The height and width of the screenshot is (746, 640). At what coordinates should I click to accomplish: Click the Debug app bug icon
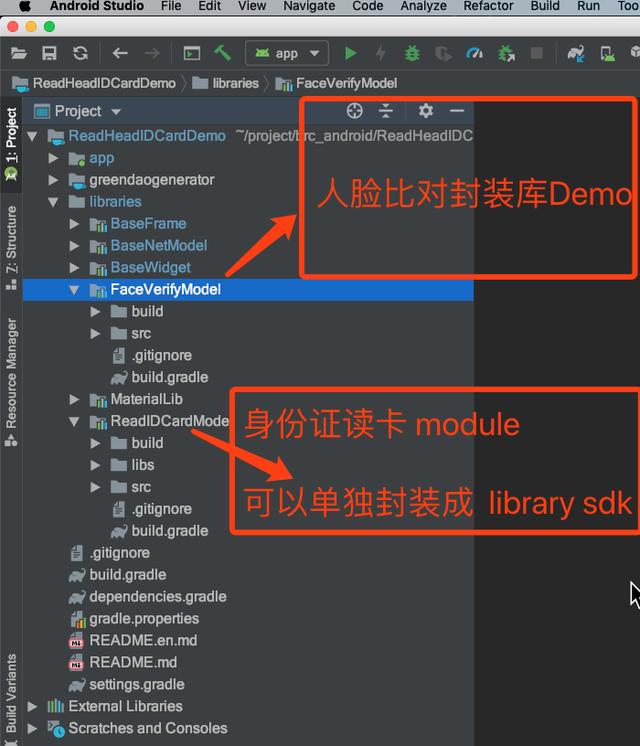click(412, 53)
